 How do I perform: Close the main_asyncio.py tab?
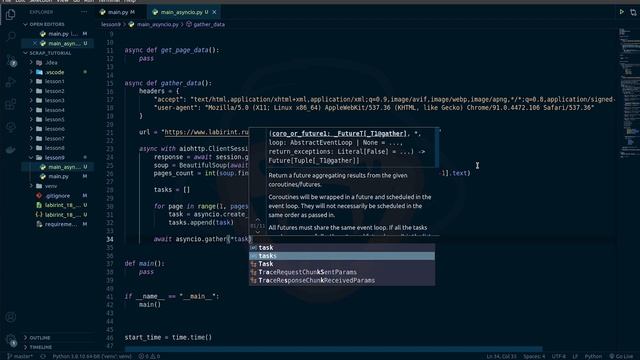(x=214, y=12)
